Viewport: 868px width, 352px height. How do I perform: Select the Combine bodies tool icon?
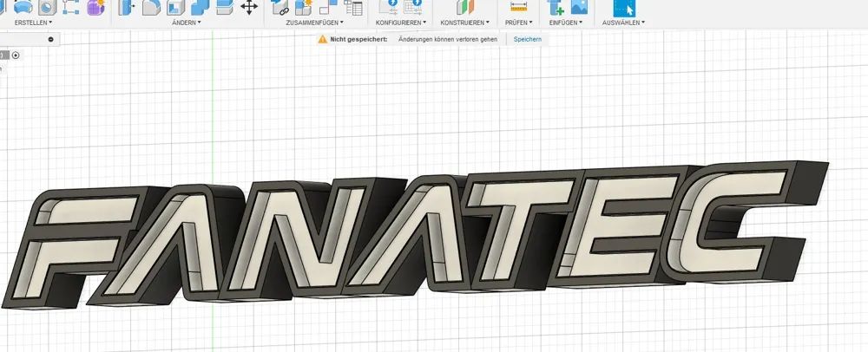pos(200,7)
